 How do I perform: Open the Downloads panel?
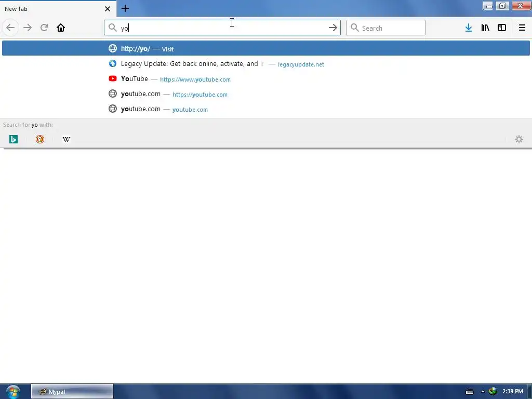[469, 28]
